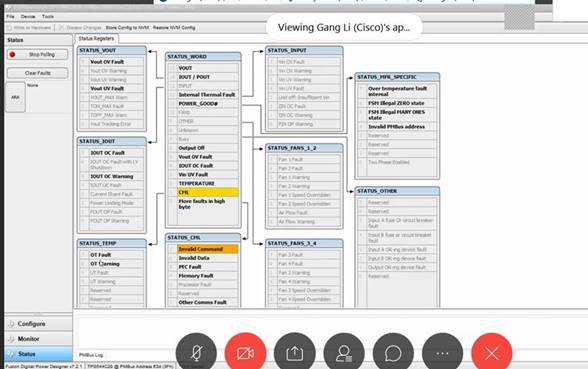588x369 pixels.
Task: Click FSM Illegal ZERO state row
Action: click(x=396, y=103)
